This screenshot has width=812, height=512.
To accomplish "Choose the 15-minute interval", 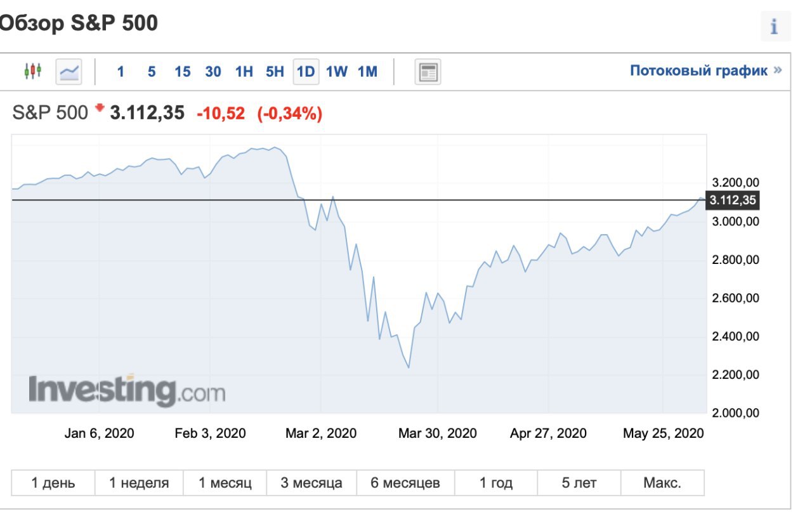I will [x=183, y=72].
